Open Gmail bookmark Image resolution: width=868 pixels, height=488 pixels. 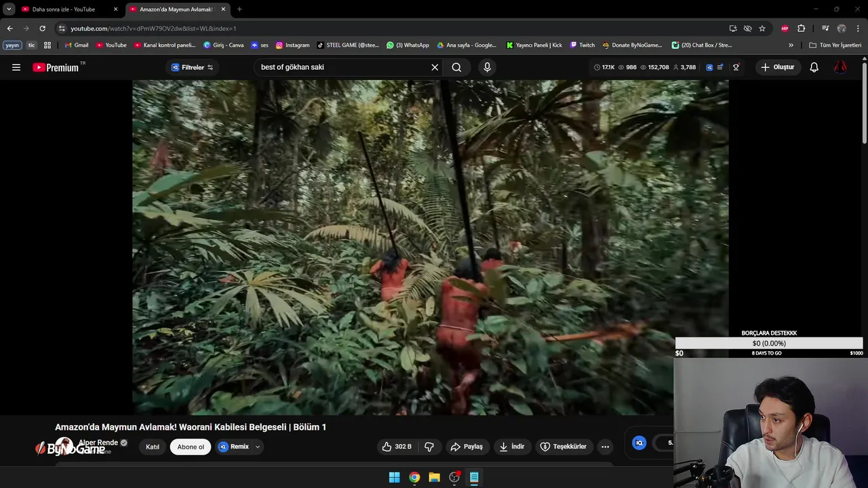(x=77, y=45)
